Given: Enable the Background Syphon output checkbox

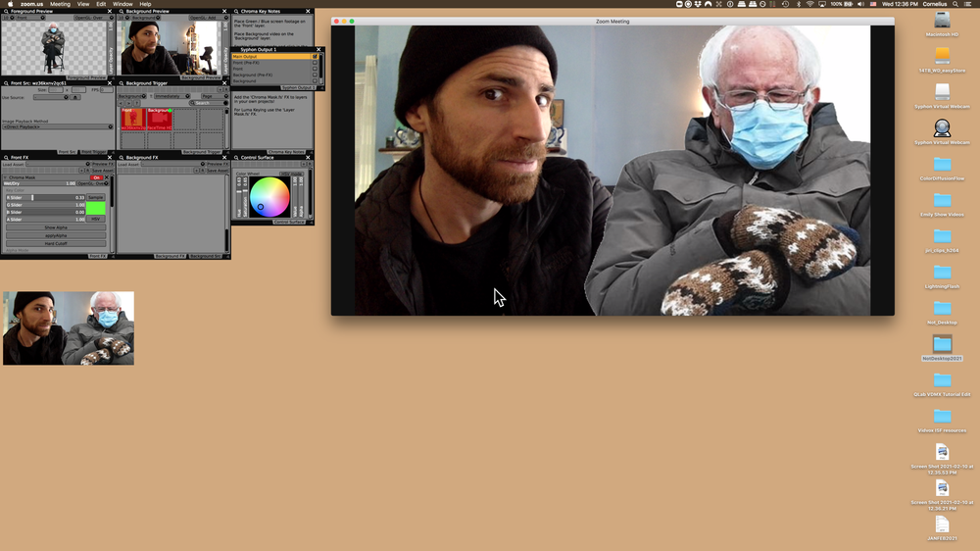Looking at the screenshot, I should click(315, 81).
